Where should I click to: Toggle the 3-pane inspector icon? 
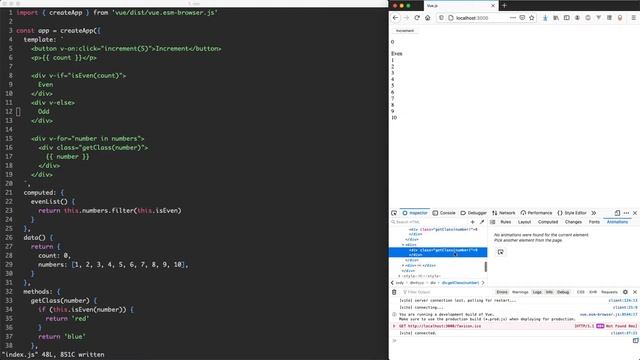point(493,222)
